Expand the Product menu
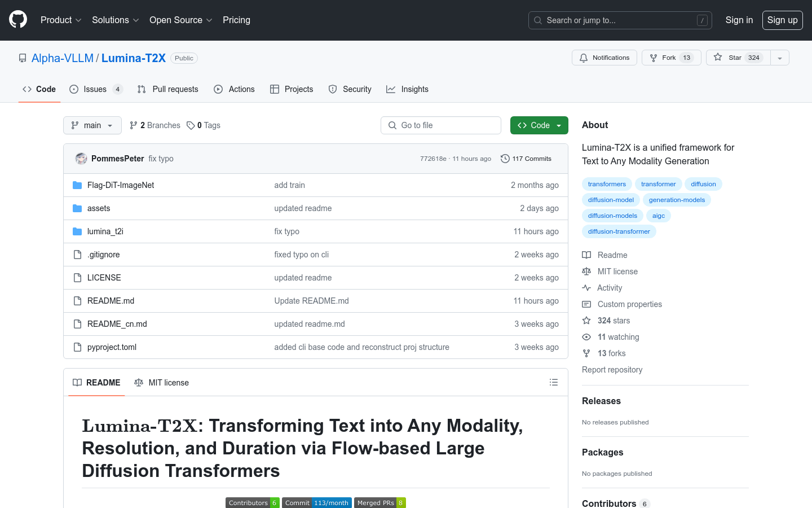The height and width of the screenshot is (508, 812). [61, 20]
